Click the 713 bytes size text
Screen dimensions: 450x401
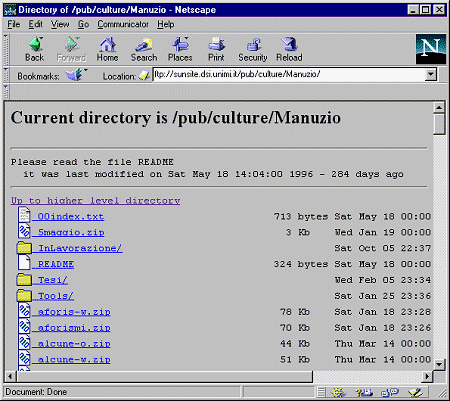[x=301, y=217]
